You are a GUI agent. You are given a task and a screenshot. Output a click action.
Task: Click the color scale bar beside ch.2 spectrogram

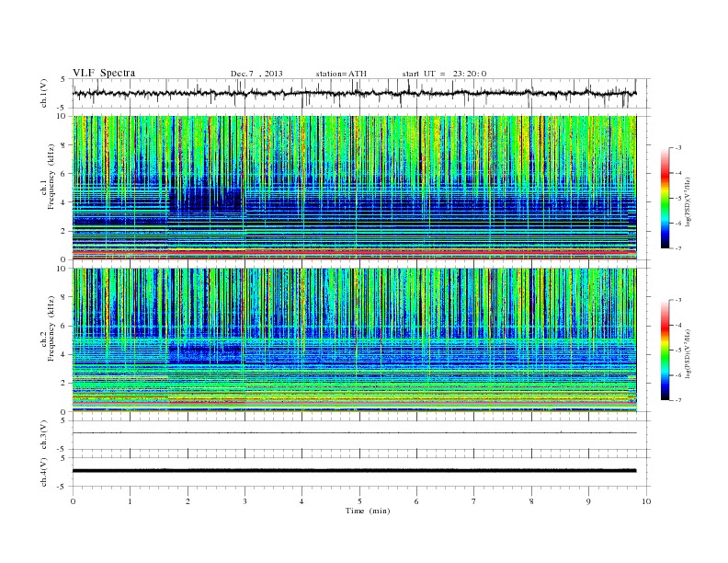(665, 350)
